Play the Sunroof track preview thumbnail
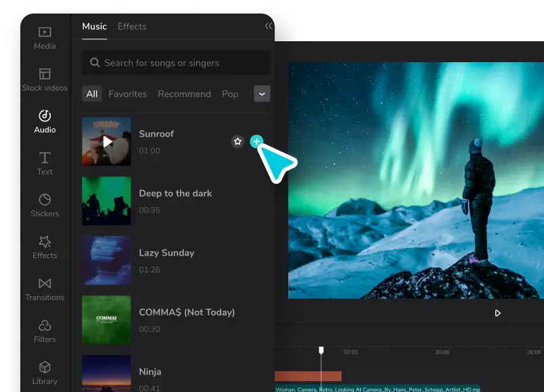 [x=106, y=141]
